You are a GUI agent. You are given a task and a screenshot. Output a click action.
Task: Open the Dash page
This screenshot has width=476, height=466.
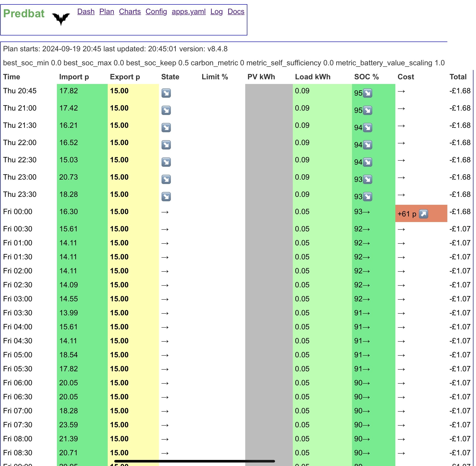coord(86,11)
